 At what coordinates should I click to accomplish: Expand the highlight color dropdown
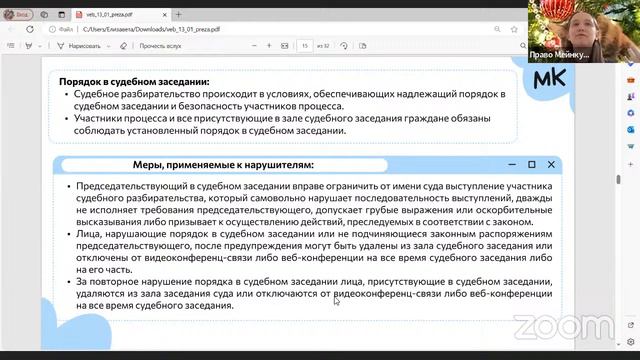pos(40,46)
